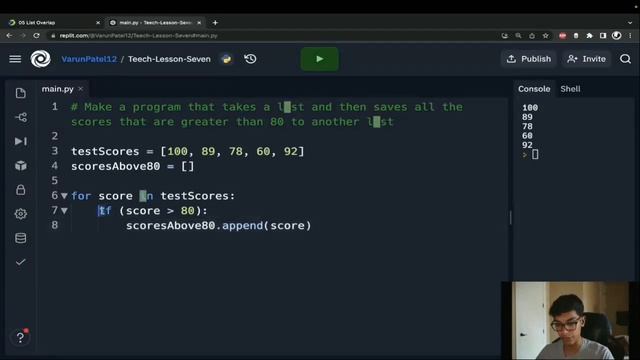Switch to the Console tab
Viewport: 640px width, 360px height.
534,89
